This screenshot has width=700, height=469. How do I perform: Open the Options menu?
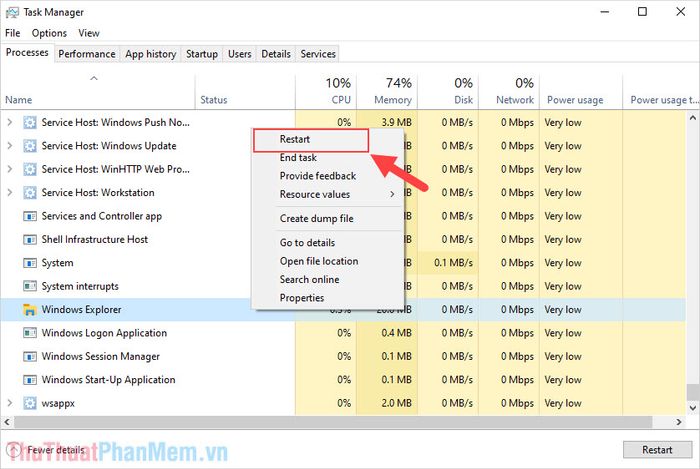coord(49,33)
